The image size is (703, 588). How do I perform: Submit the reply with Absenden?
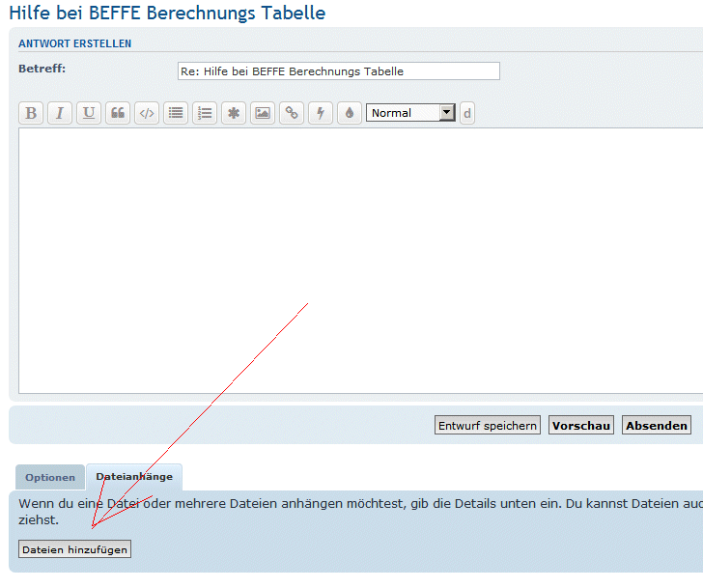point(657,426)
